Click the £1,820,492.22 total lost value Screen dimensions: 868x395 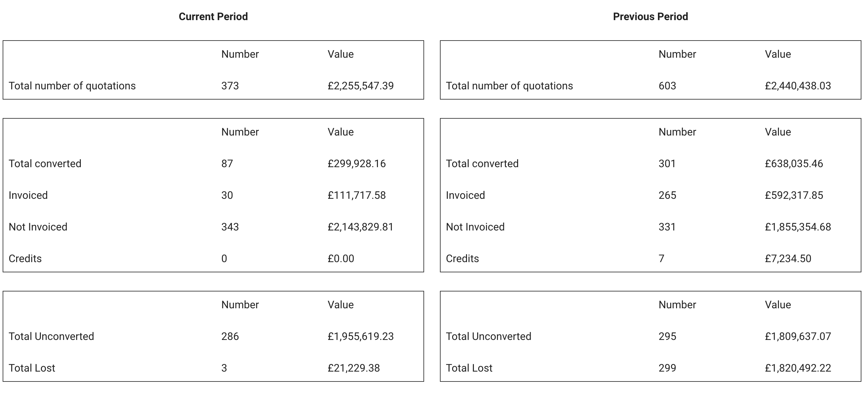tap(797, 368)
